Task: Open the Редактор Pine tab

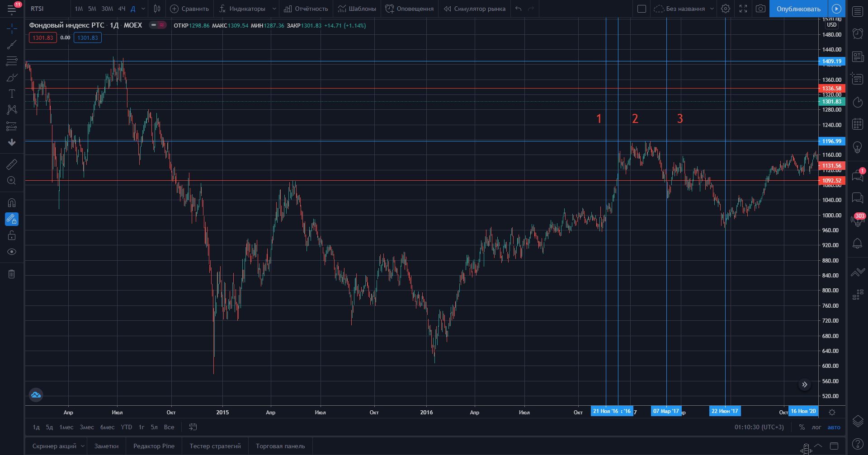Action: [154, 446]
